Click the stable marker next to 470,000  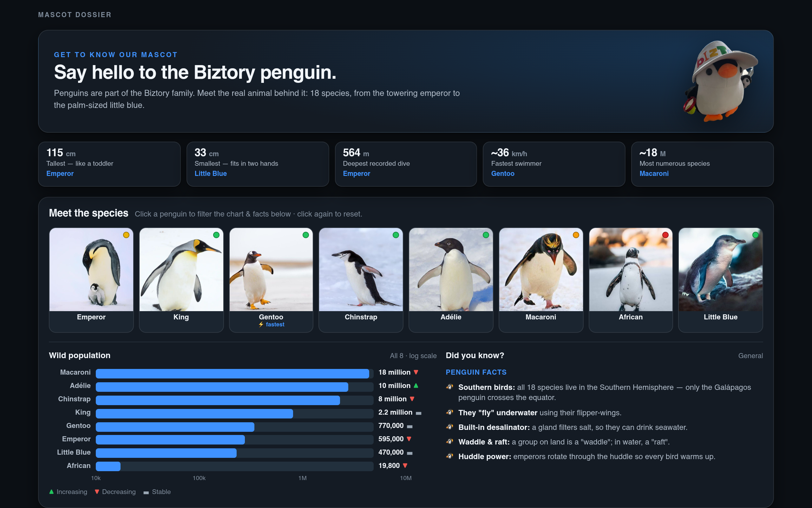pos(410,453)
